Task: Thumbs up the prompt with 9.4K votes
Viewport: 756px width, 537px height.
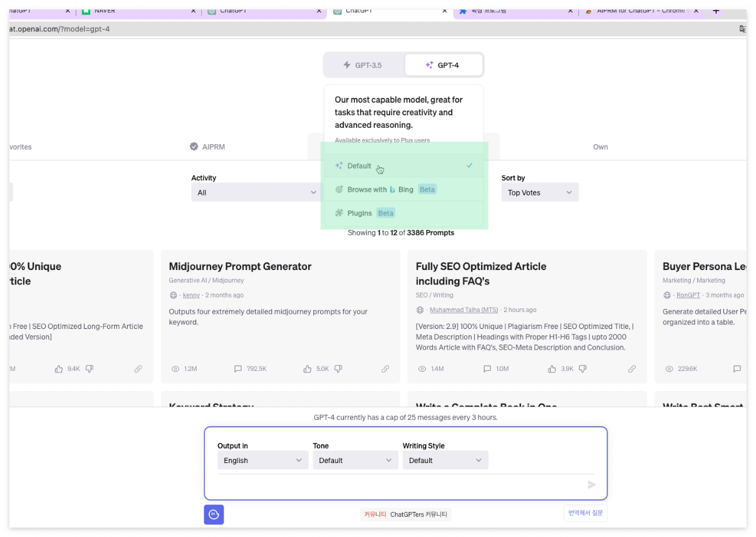Action: point(59,369)
